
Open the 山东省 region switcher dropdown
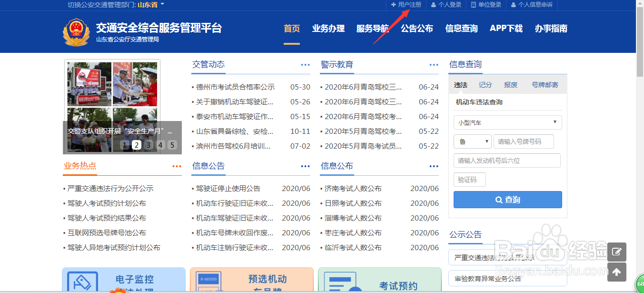point(148,5)
